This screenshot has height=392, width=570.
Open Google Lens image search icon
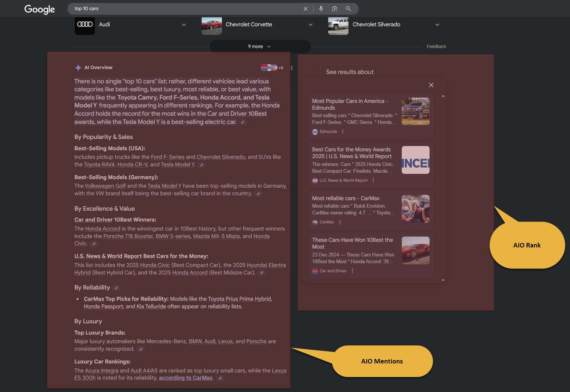point(335,9)
